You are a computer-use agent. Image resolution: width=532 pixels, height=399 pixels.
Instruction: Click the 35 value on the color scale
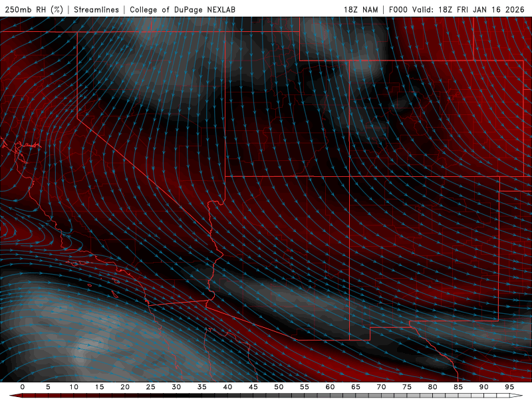pos(201,387)
